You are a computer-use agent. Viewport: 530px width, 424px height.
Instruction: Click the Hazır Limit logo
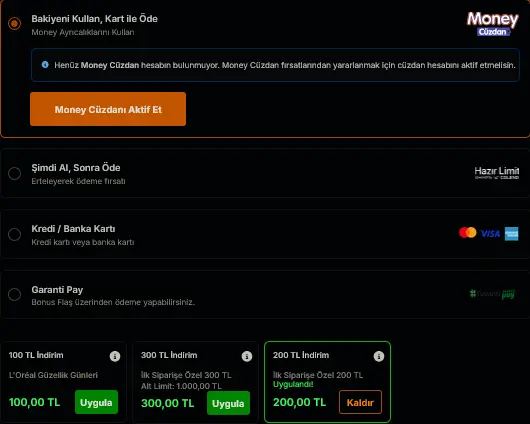(x=497, y=173)
